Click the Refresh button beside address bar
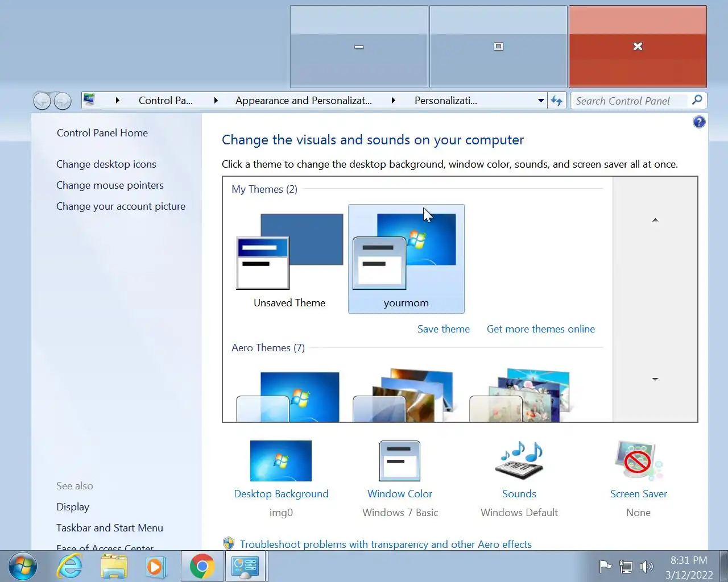728x582 pixels. click(557, 101)
